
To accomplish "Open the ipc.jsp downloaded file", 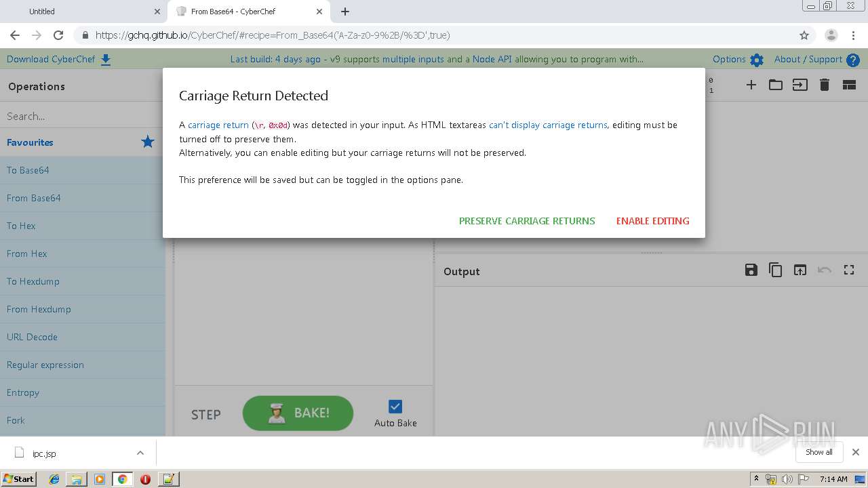I will pos(44,453).
